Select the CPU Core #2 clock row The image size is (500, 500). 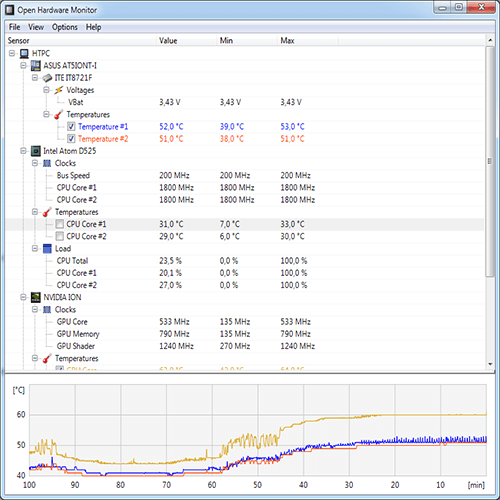[245, 200]
